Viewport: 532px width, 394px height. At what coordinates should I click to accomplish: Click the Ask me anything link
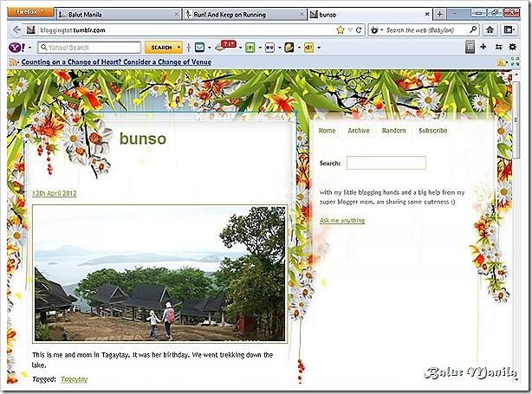pos(341,221)
